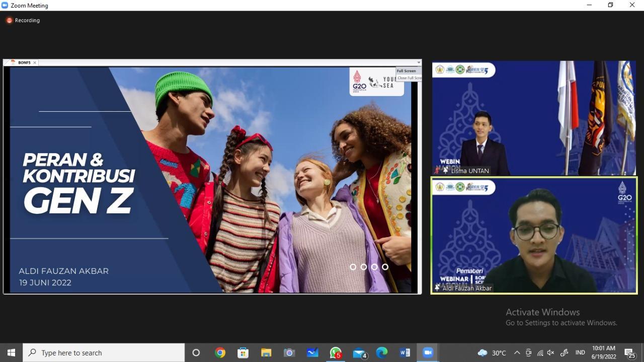Switch to Word in the taskbar
The width and height of the screenshot is (644, 362).
tap(405, 353)
